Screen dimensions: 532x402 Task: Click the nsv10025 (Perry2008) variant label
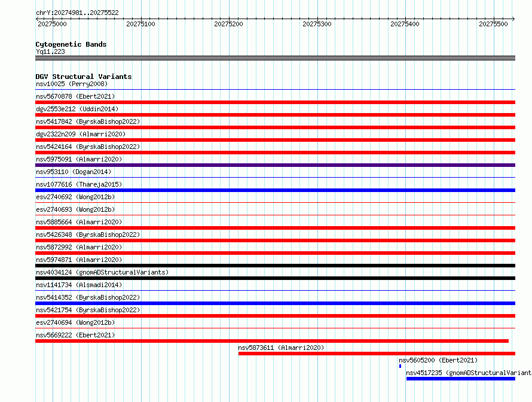coord(72,84)
